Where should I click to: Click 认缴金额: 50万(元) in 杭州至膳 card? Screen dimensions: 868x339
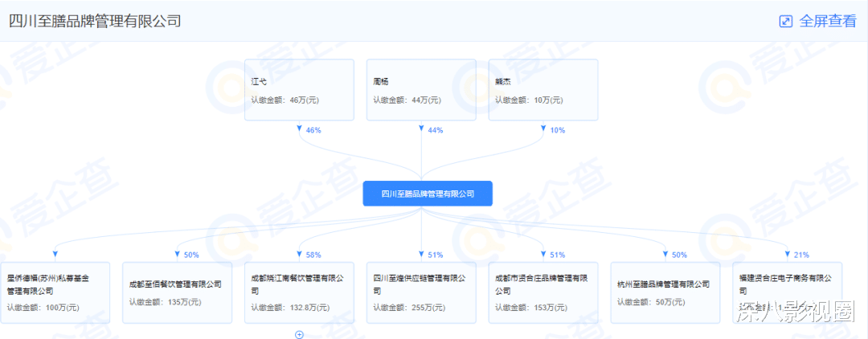651,302
